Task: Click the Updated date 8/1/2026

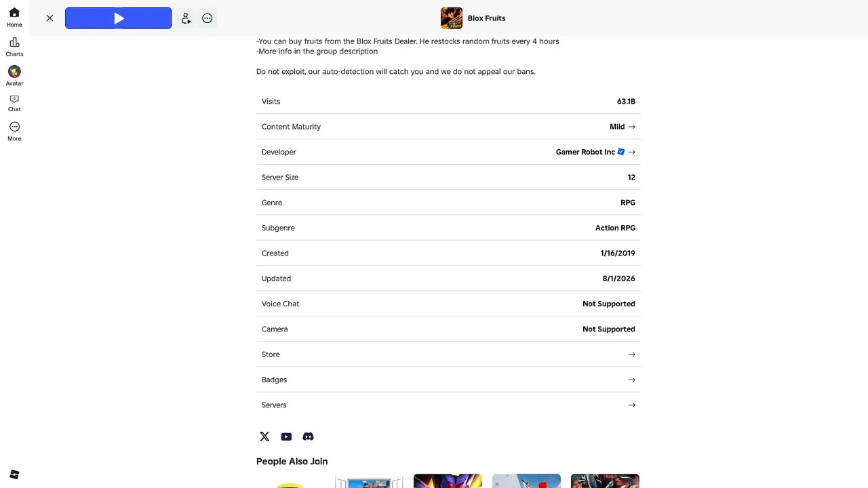Action: (618, 279)
